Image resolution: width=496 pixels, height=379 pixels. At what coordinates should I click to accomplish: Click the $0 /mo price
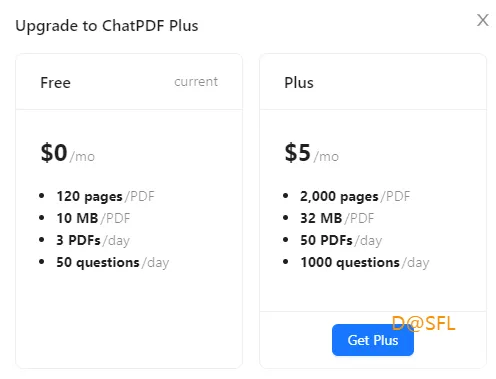point(68,153)
